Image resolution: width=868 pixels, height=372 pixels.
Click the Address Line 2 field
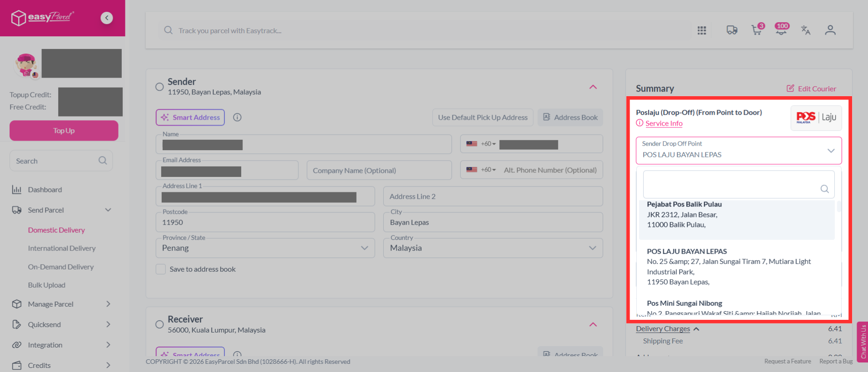pyautogui.click(x=493, y=196)
